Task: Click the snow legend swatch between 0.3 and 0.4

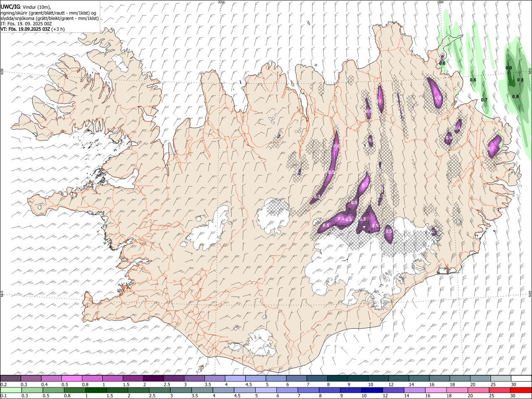Action: pos(31,378)
